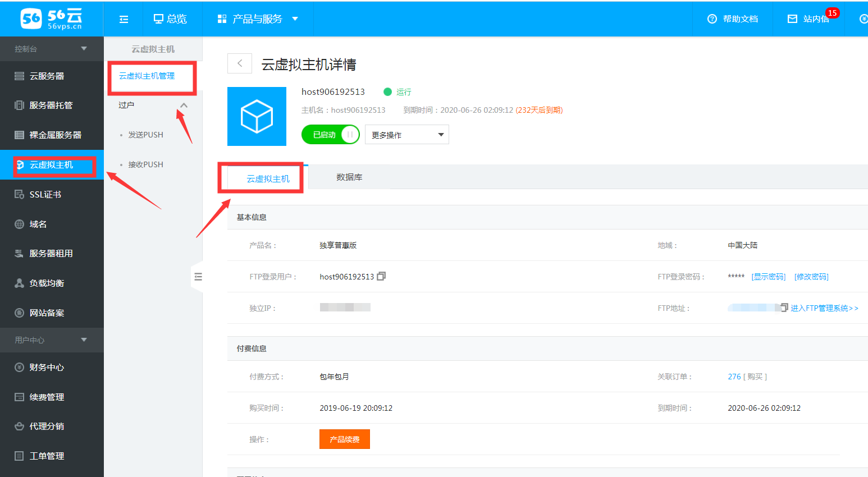Switch to the 数据库 tab
The width and height of the screenshot is (868, 477).
click(349, 177)
